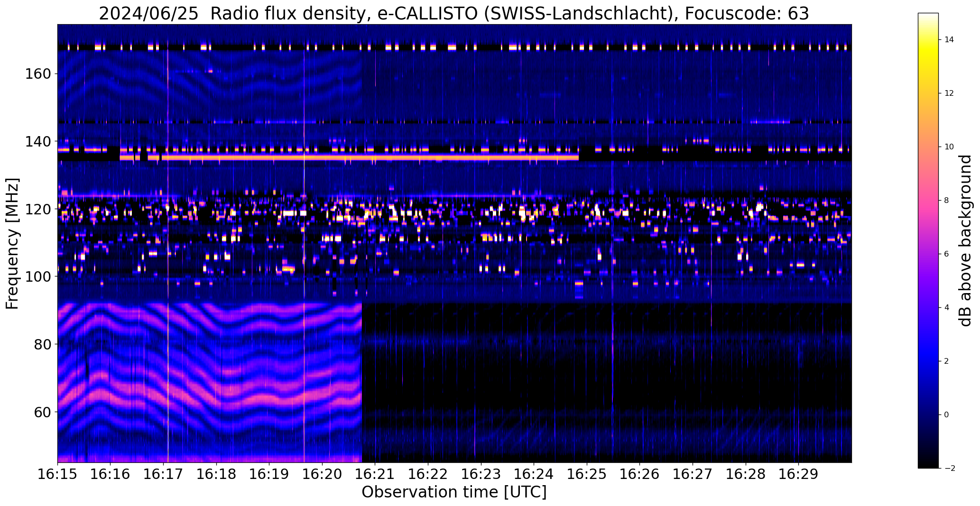Click the 6 colorbar tick label
This screenshot has width=980, height=506.
[x=946, y=254]
